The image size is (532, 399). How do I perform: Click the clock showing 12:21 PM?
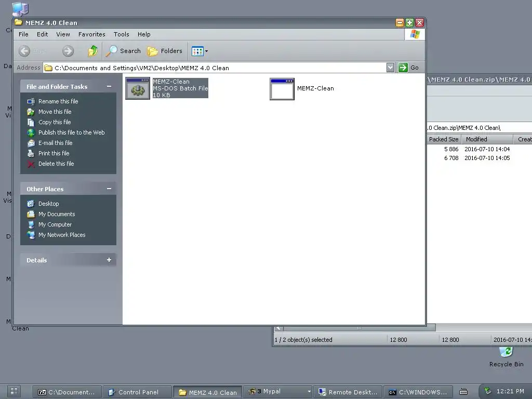coord(510,391)
